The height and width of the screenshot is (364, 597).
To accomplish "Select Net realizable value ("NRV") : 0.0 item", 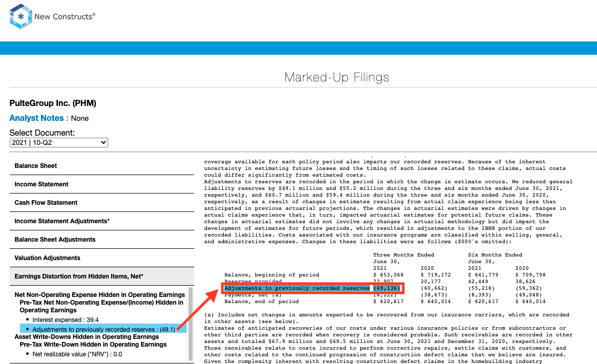I will [x=77, y=354].
